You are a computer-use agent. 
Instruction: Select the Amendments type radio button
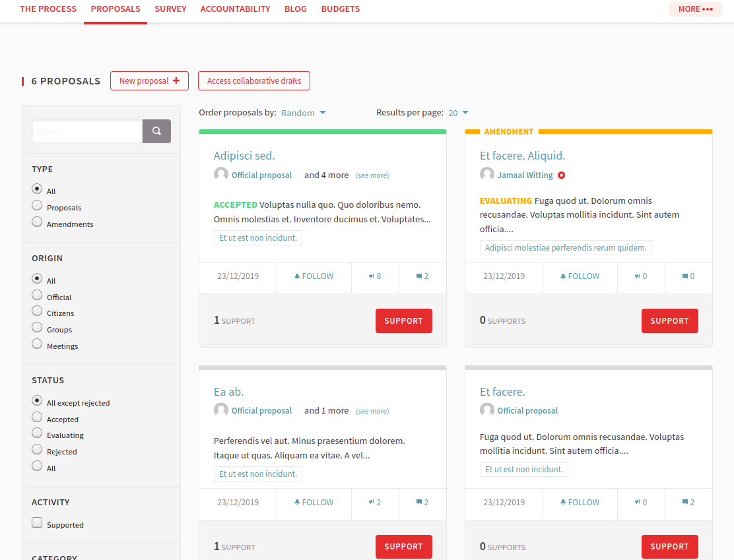coord(37,222)
